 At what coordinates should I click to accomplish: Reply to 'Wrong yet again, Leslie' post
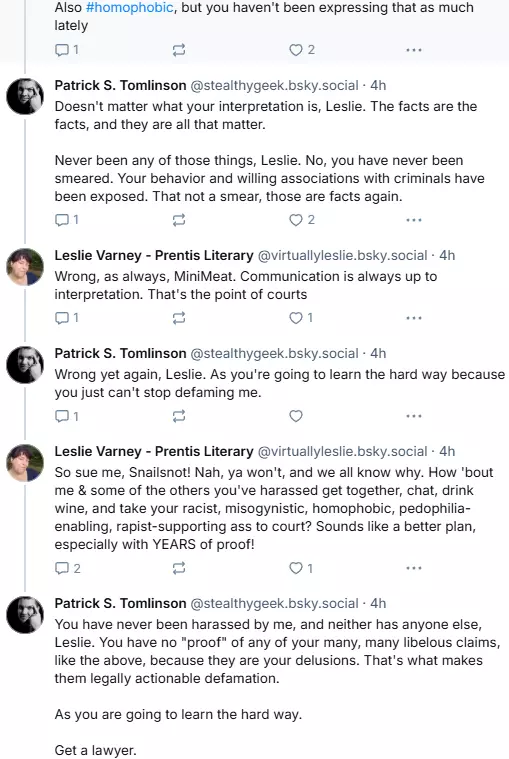pyautogui.click(x=66, y=416)
